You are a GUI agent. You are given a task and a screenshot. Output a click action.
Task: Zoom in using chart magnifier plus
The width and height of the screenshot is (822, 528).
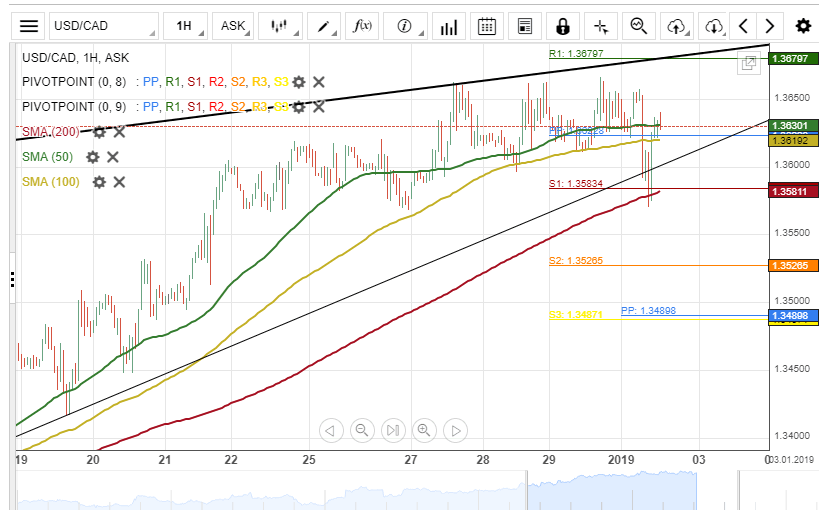tap(424, 431)
